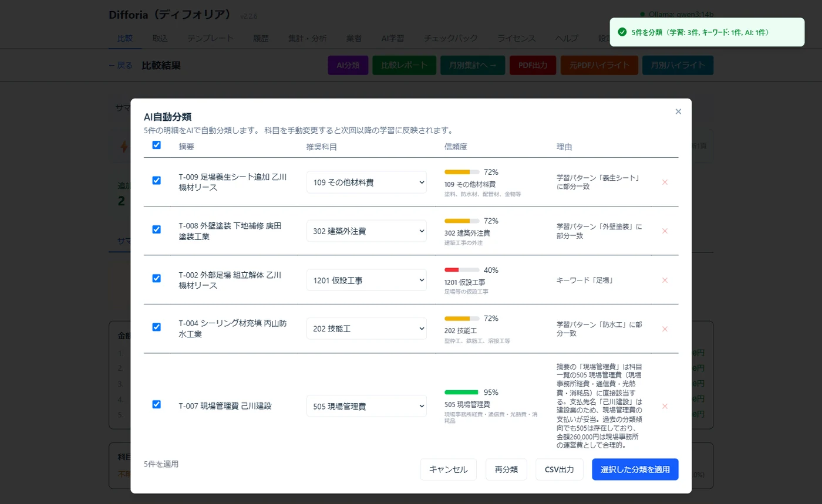Viewport: 822px width, 504px height.
Task: Open the 202 技能工 account dropdown
Action: pos(366,329)
